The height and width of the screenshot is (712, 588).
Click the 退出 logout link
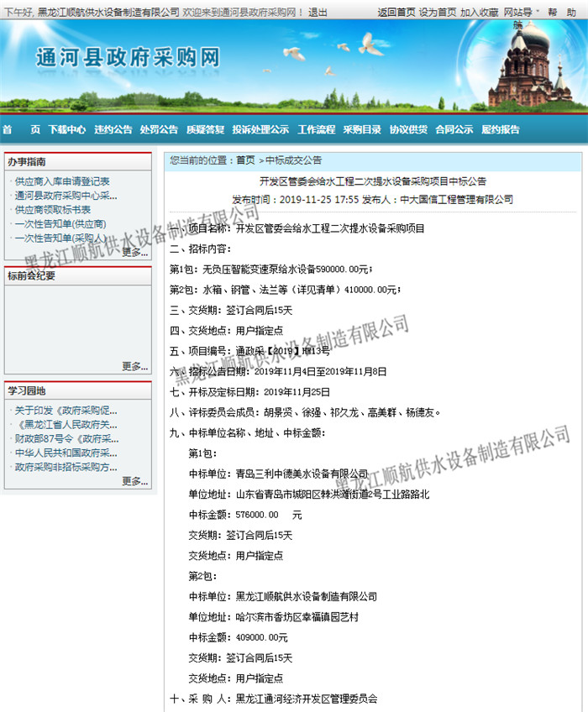click(318, 12)
